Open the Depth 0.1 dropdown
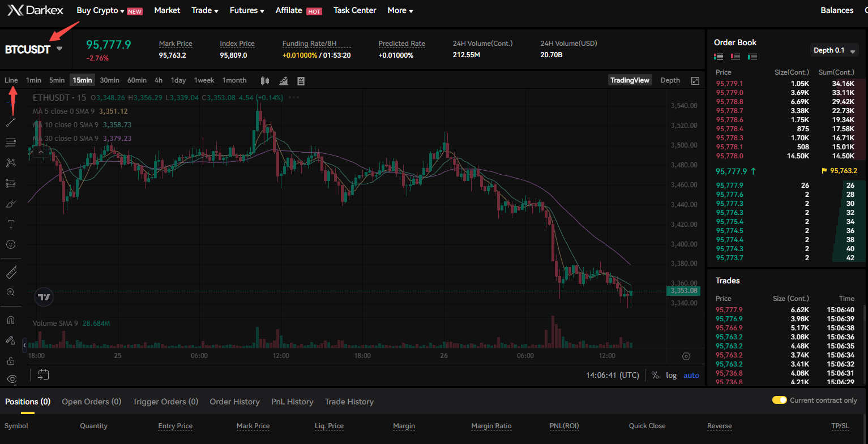The width and height of the screenshot is (868, 444). (835, 50)
